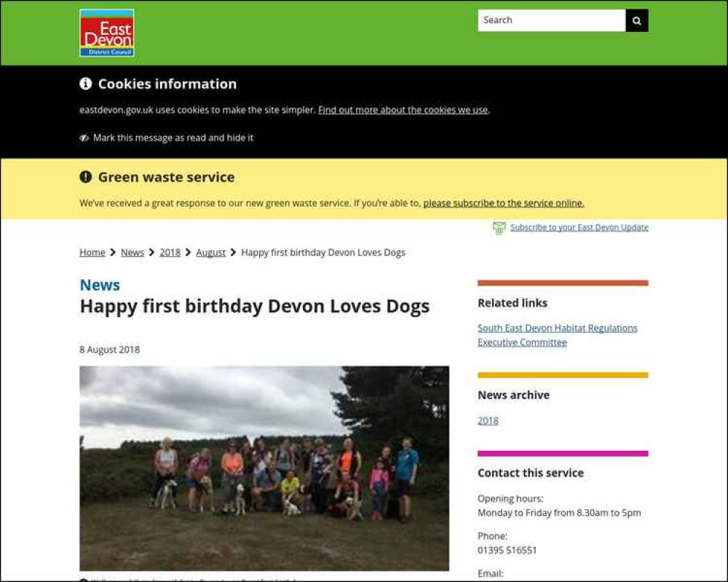Click the crossed-eye hide message icon
The image size is (728, 582).
(x=84, y=137)
